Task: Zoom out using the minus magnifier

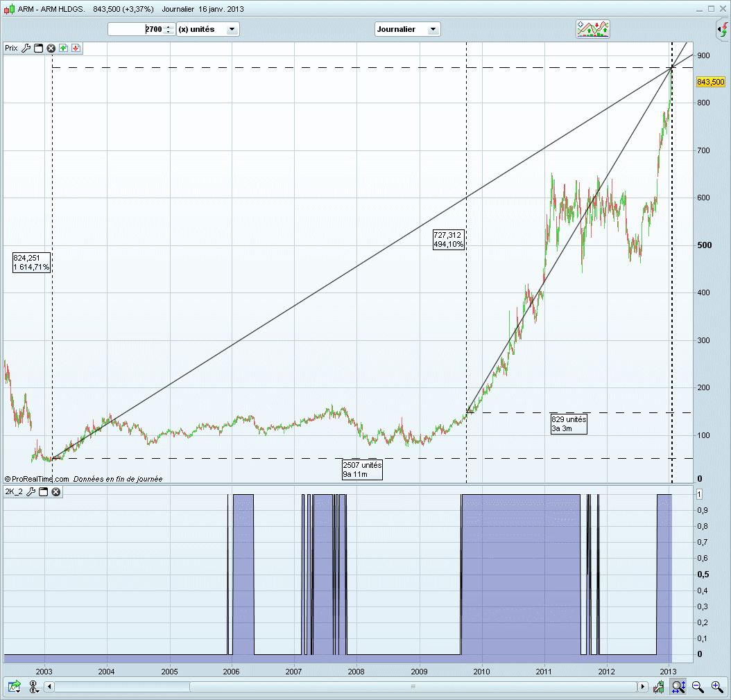Action: tap(698, 687)
